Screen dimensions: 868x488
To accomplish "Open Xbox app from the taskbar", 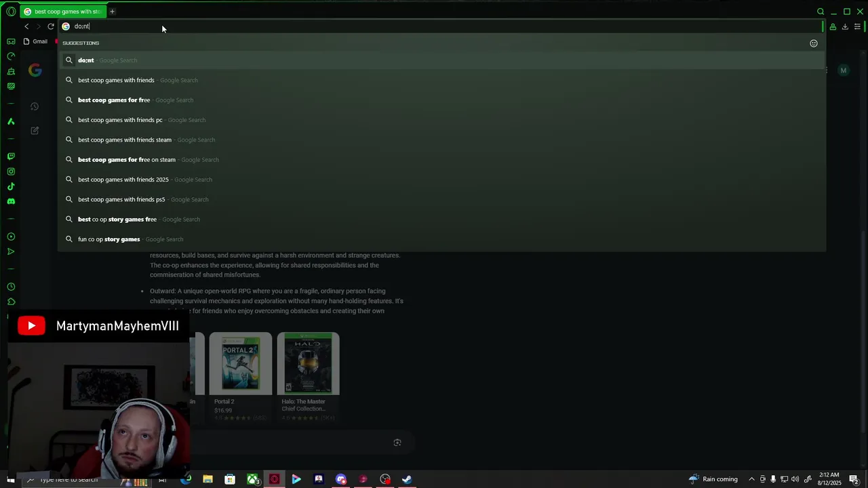I will 252,479.
